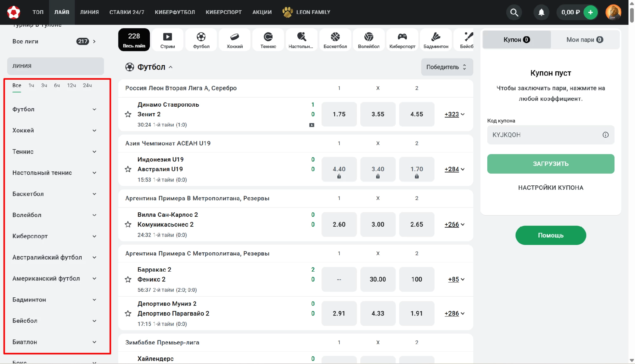The height and width of the screenshot is (364, 635).
Task: Open the notifications bell icon
Action: tap(541, 12)
